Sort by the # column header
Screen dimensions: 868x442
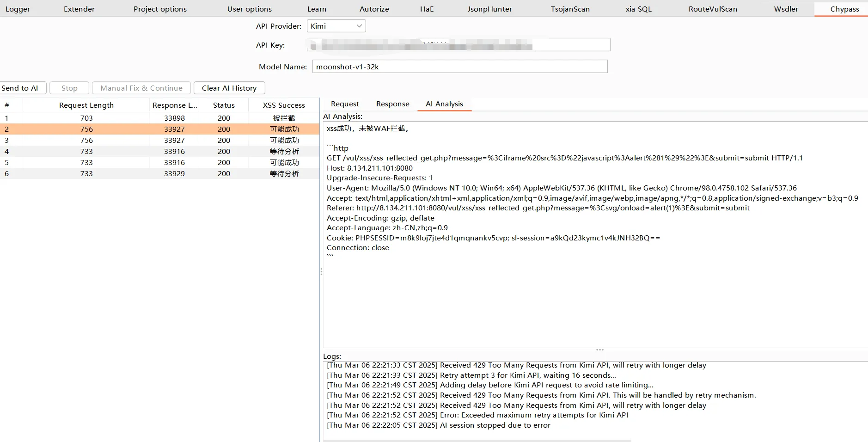point(11,105)
